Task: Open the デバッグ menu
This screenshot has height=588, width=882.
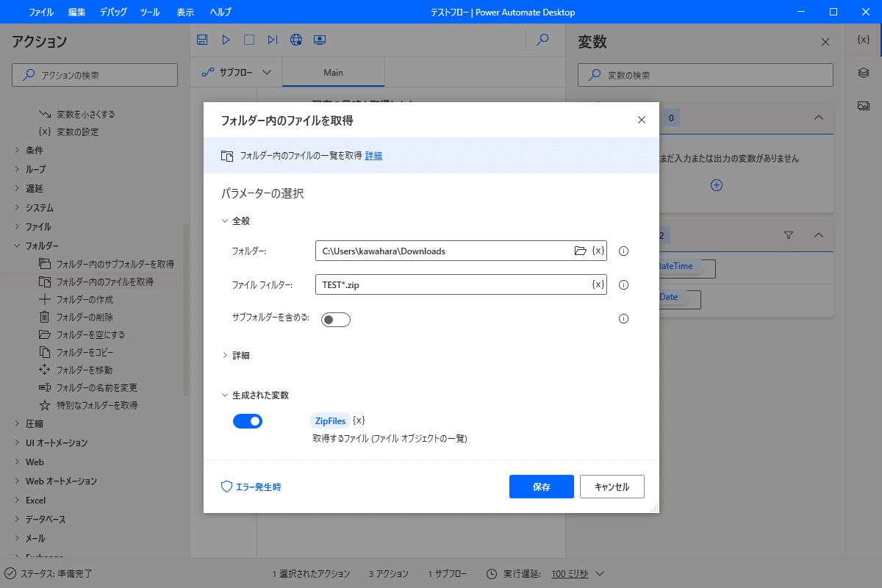Action: coord(112,12)
